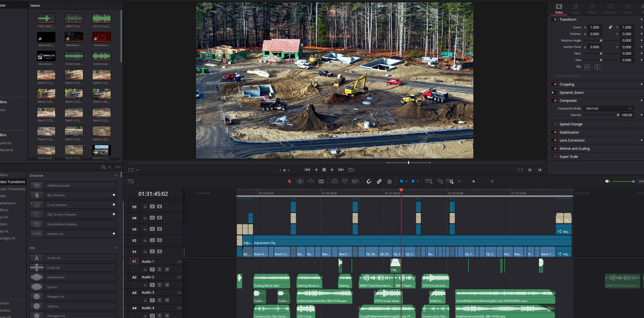This screenshot has height=318, width=644.
Task: Click the Replace Clip toolbar icon
Action: 355,181
